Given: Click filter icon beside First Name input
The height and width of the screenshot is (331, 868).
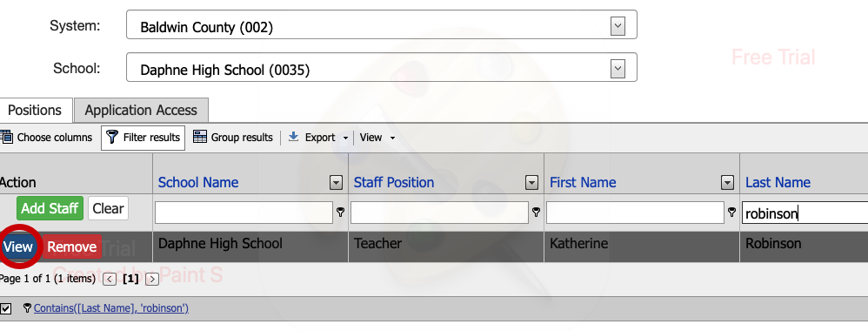Looking at the screenshot, I should [731, 212].
